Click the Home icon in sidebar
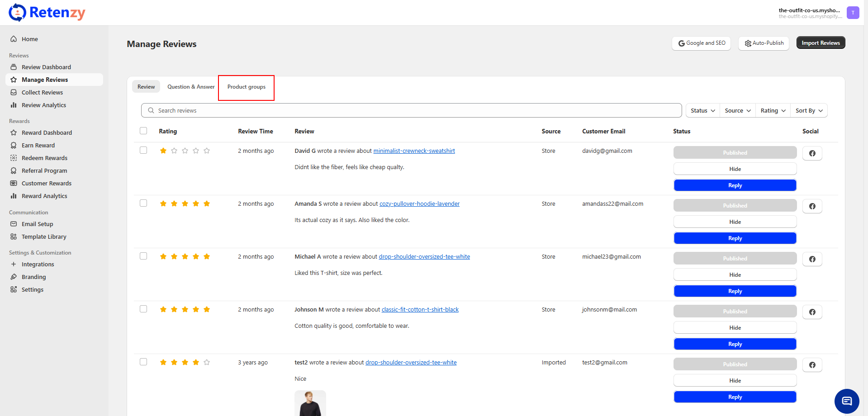 click(x=14, y=39)
